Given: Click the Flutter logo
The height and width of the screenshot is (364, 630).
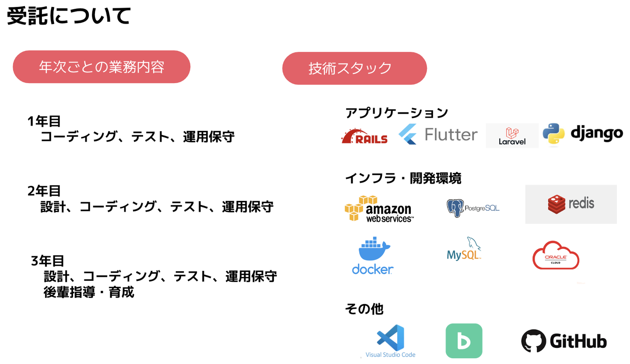Looking at the screenshot, I should coord(437,134).
